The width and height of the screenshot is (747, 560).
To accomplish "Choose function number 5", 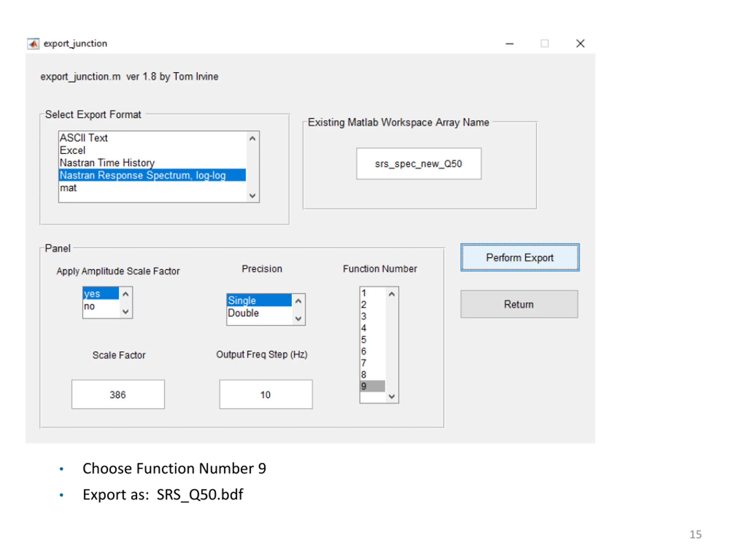I will click(x=373, y=339).
